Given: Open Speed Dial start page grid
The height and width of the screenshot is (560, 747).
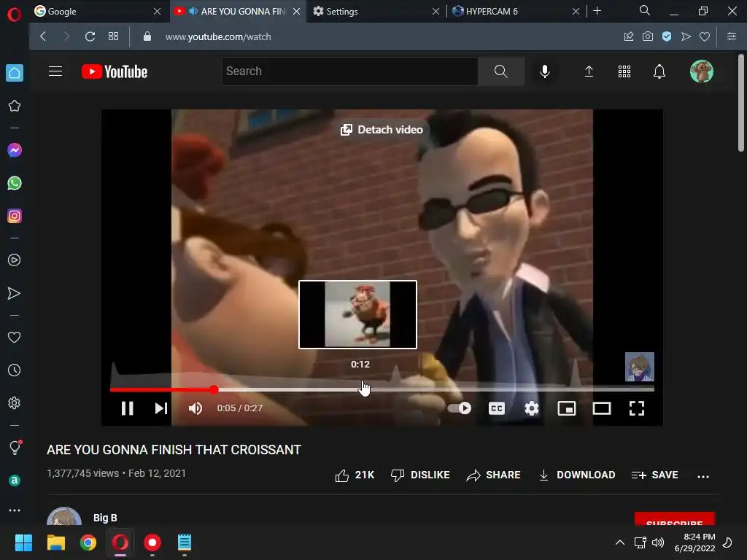Looking at the screenshot, I should (113, 36).
